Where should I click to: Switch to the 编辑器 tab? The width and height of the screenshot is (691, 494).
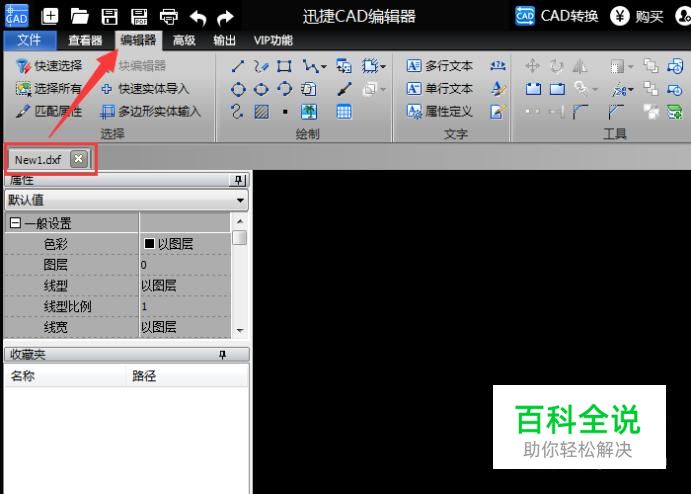coord(138,41)
